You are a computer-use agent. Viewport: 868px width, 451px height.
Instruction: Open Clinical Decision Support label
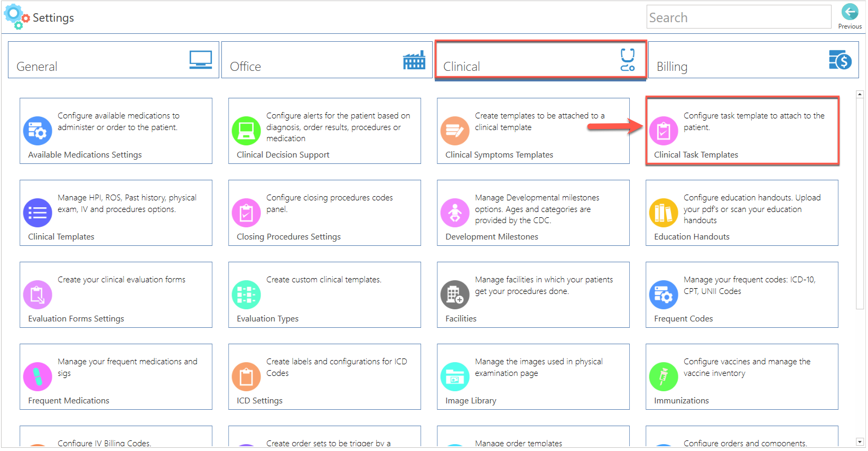pyautogui.click(x=283, y=154)
